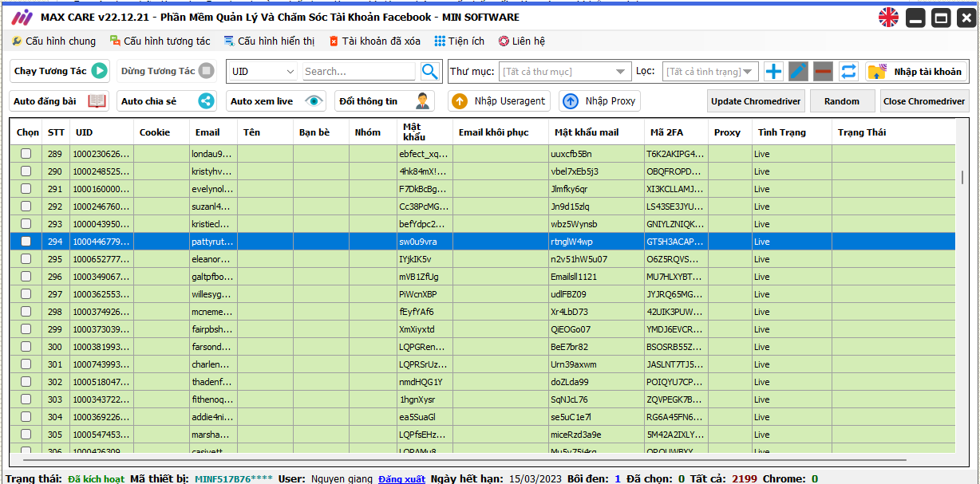Open the Liên hệ menu
The width and height of the screenshot is (980, 484).
(522, 41)
